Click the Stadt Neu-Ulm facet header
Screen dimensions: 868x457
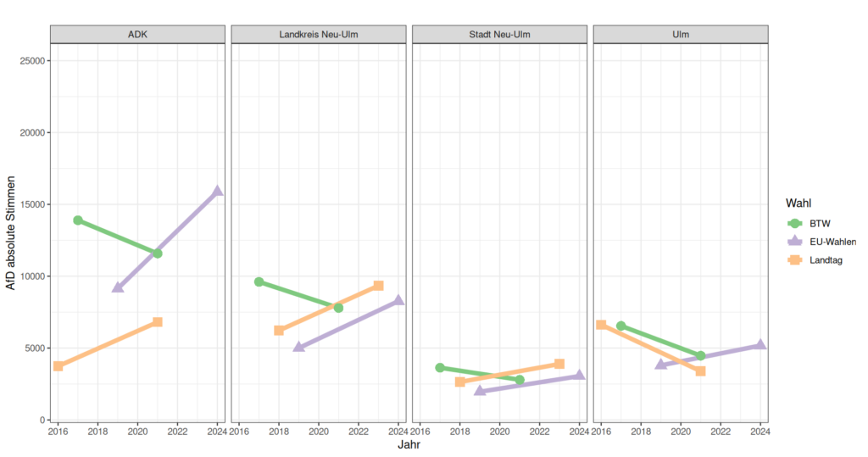(499, 35)
